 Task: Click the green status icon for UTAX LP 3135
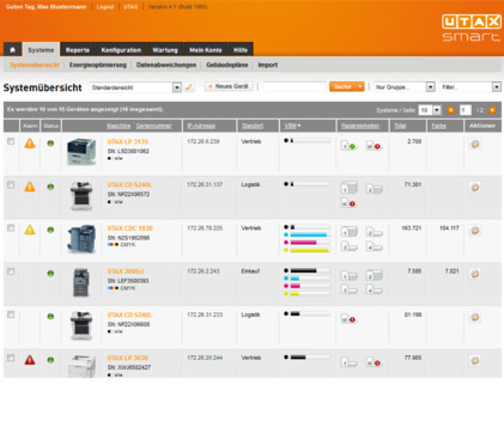51,143
